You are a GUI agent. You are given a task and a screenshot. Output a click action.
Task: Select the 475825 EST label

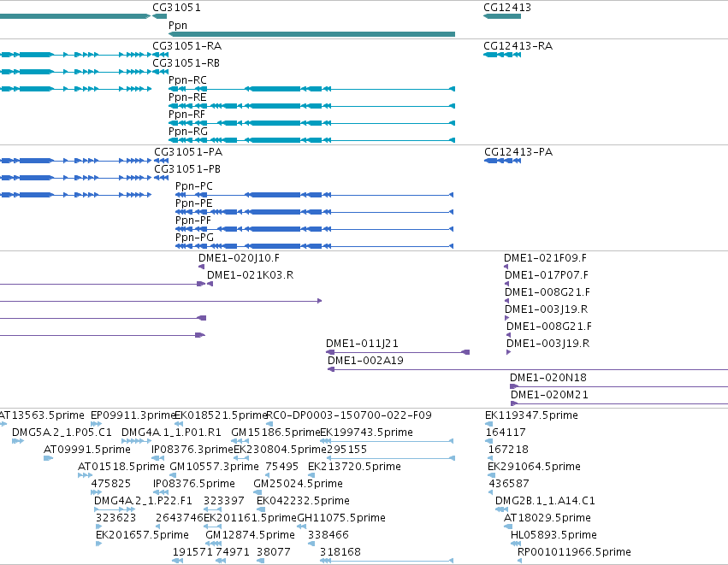click(x=111, y=485)
